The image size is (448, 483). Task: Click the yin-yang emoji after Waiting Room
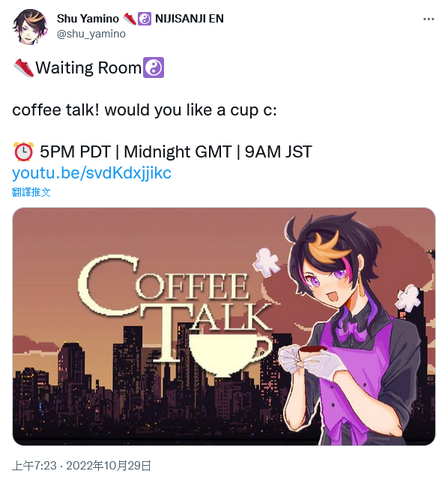pyautogui.click(x=154, y=67)
